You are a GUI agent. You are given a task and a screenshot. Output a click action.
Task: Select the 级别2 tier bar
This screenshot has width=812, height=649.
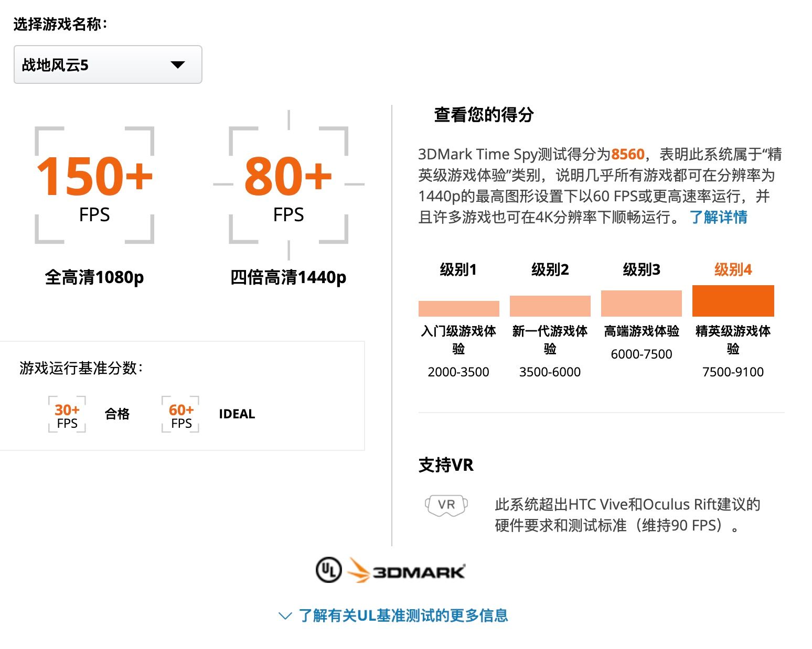(550, 306)
